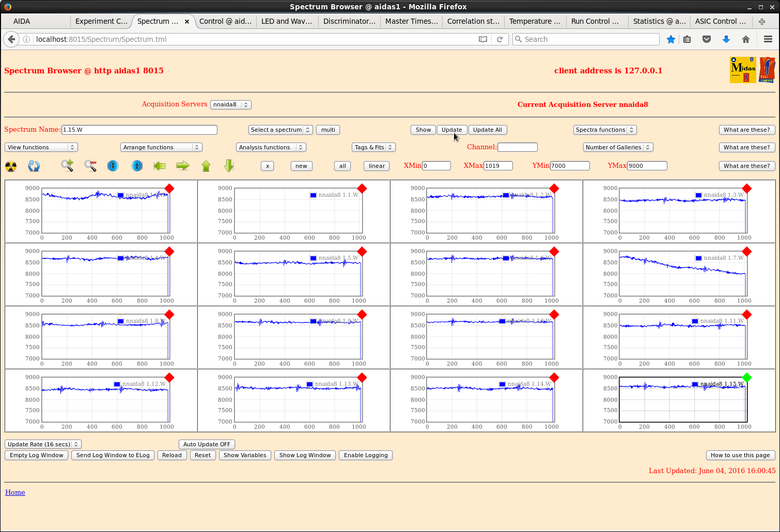This screenshot has height=532, width=780.
Task: Toggle red diamond marker on nnaida8 1.1.W plot
Action: point(362,189)
